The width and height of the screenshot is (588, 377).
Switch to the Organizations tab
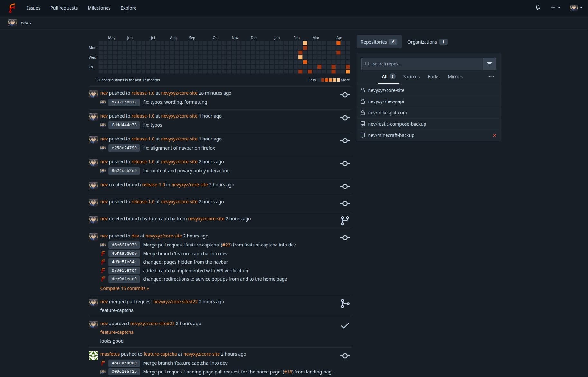pyautogui.click(x=427, y=42)
